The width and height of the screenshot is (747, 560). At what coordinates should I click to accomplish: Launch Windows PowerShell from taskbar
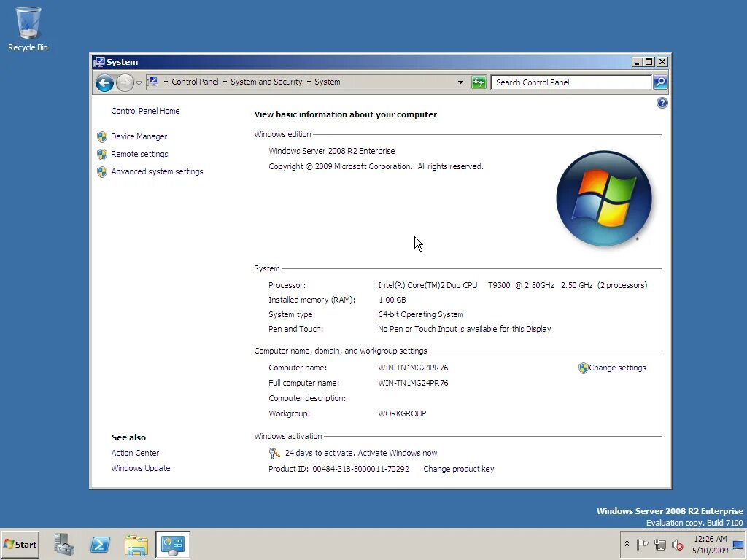100,544
